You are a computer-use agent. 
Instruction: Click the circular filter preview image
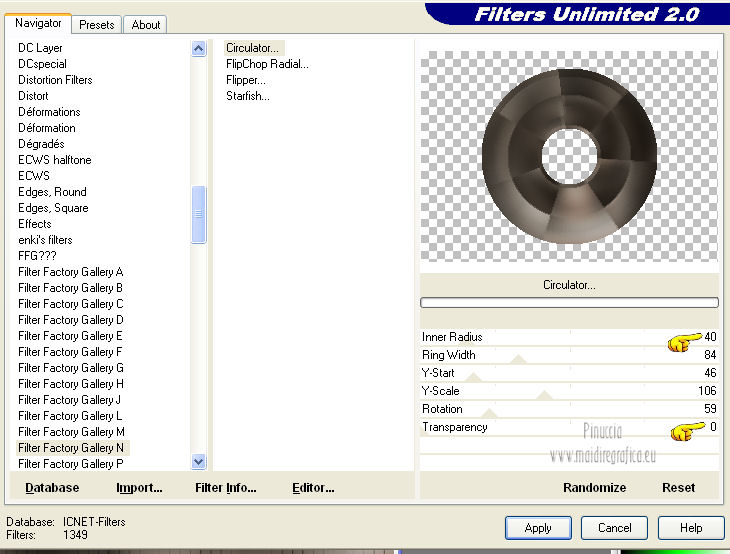569,158
